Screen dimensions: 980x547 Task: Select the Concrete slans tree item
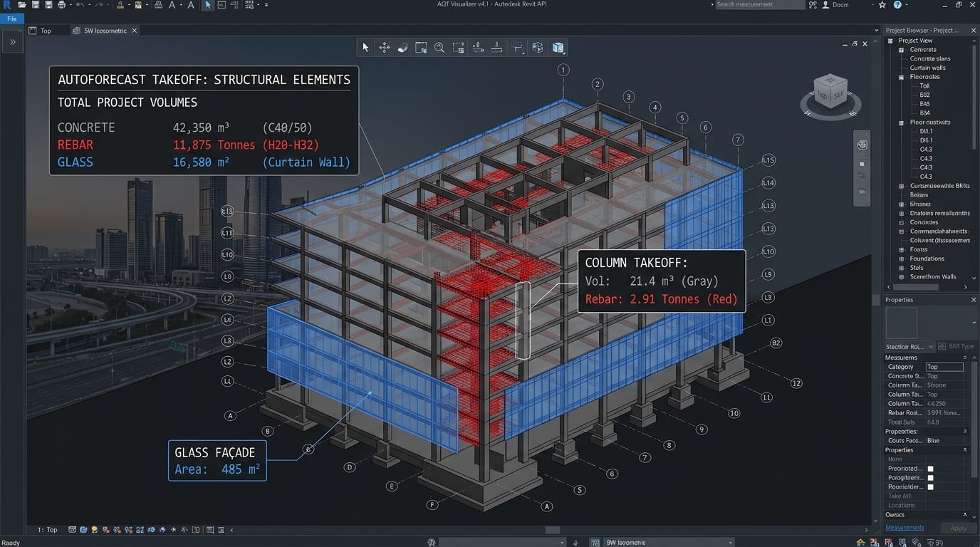point(929,58)
